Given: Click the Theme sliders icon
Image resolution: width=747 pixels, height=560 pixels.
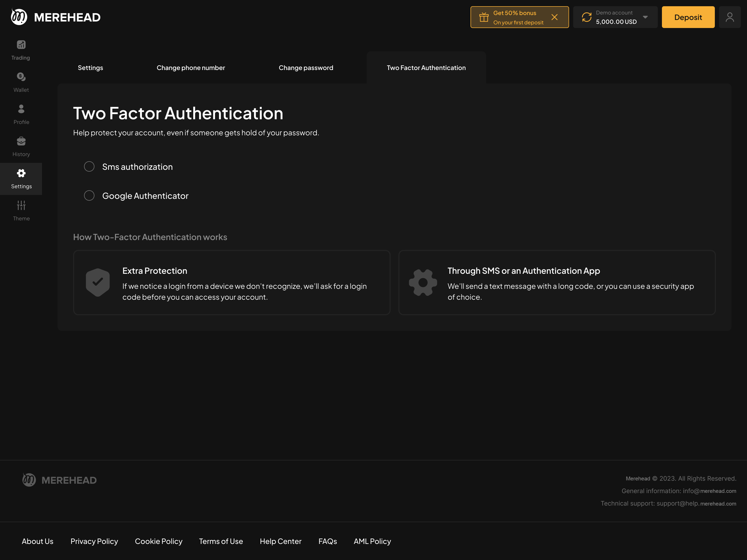Looking at the screenshot, I should click(21, 206).
